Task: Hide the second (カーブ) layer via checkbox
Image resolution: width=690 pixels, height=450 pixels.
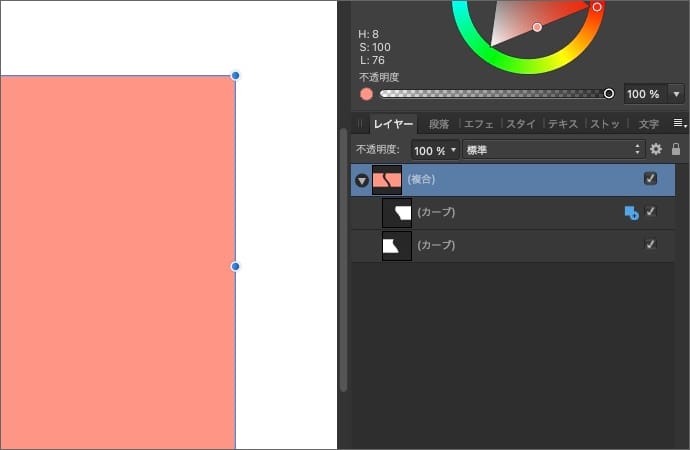Action: (651, 245)
